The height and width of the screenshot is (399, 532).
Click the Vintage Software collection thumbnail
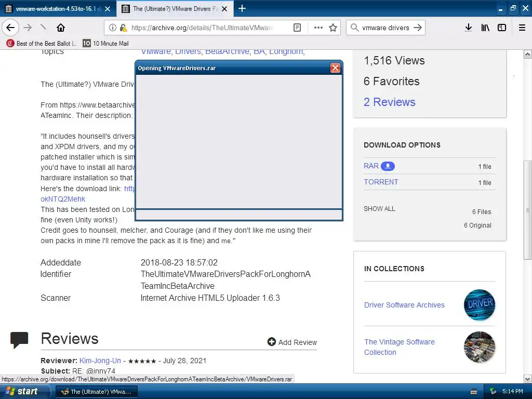point(480,347)
